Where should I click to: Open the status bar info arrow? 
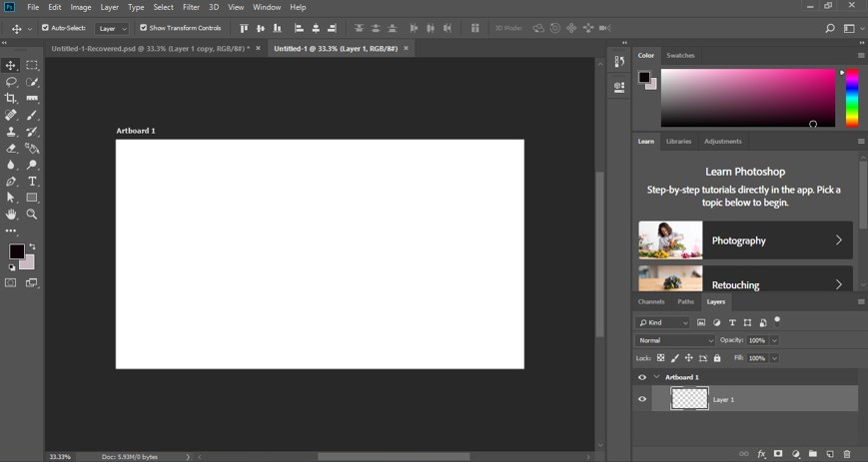pyautogui.click(x=188, y=457)
